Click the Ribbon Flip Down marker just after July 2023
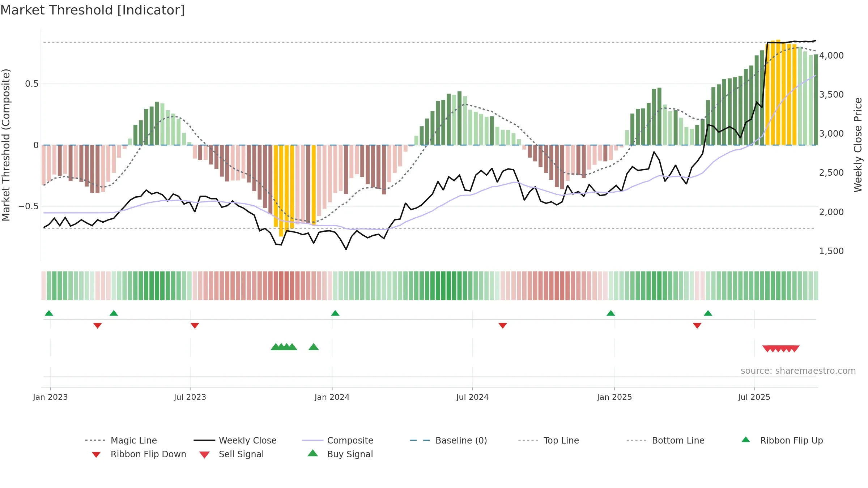This screenshot has height=488, width=868. pyautogui.click(x=195, y=326)
